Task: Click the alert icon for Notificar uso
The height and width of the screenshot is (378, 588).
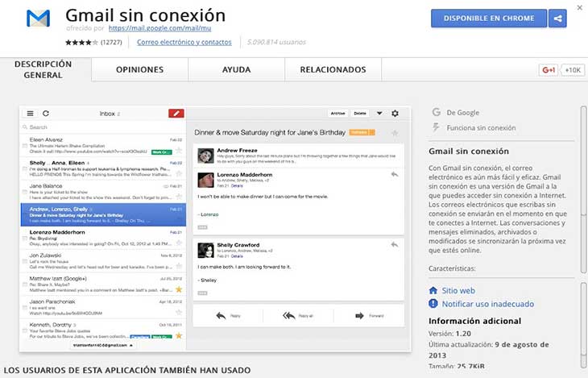Action: coord(433,303)
